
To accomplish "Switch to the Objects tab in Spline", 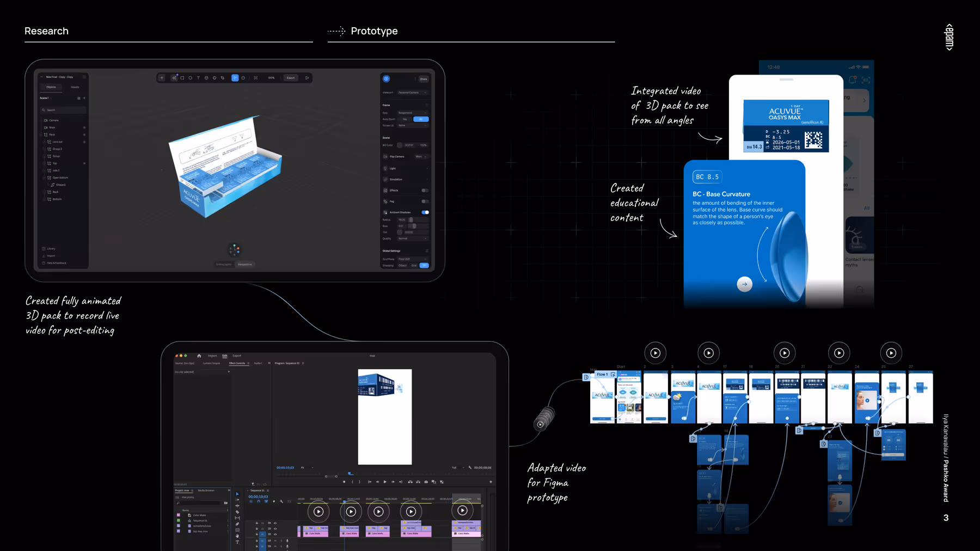I will coord(51,87).
